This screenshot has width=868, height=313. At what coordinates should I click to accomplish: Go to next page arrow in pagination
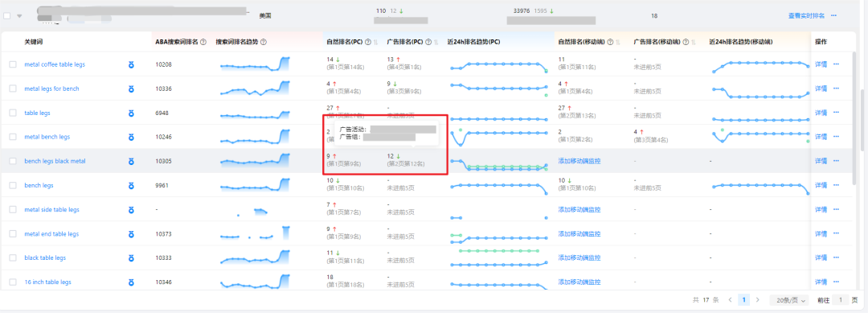(x=758, y=299)
